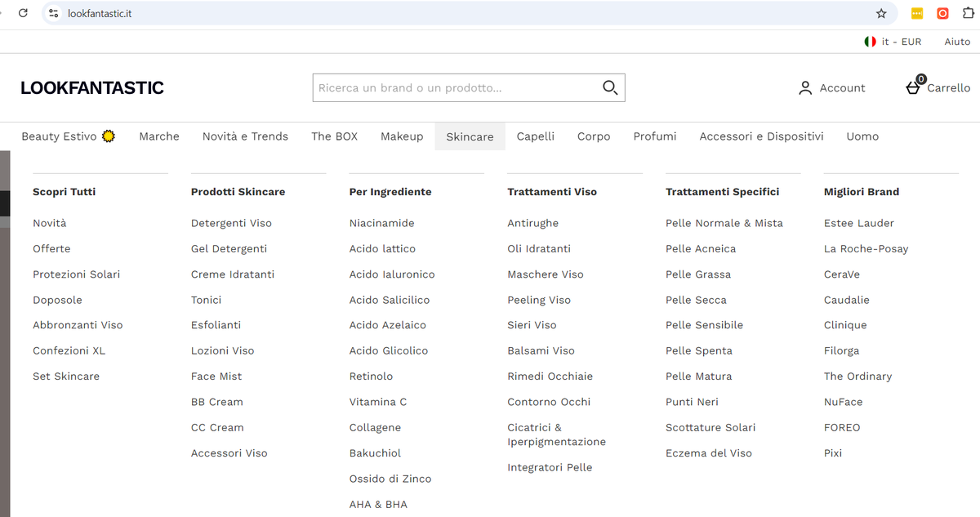Go to Creme Idratanti

point(233,274)
